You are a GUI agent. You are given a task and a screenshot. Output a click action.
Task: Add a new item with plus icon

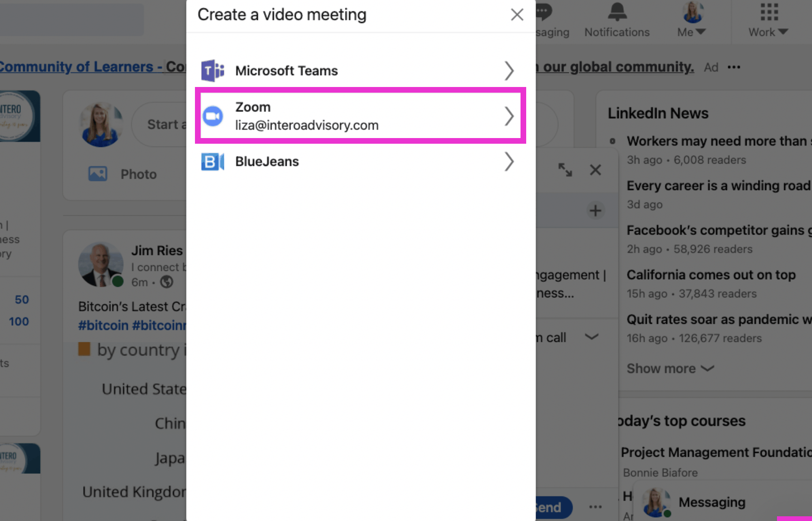click(x=595, y=211)
